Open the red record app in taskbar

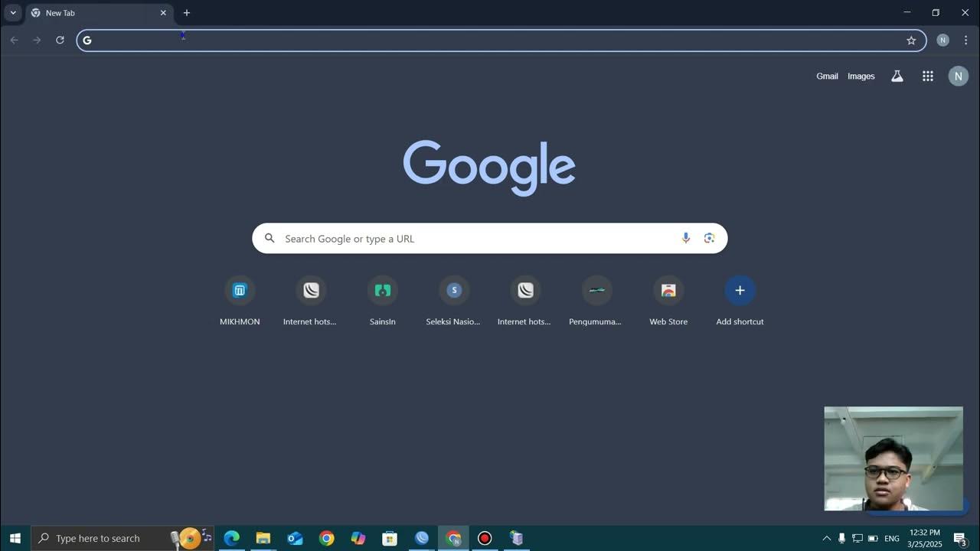(x=485, y=538)
